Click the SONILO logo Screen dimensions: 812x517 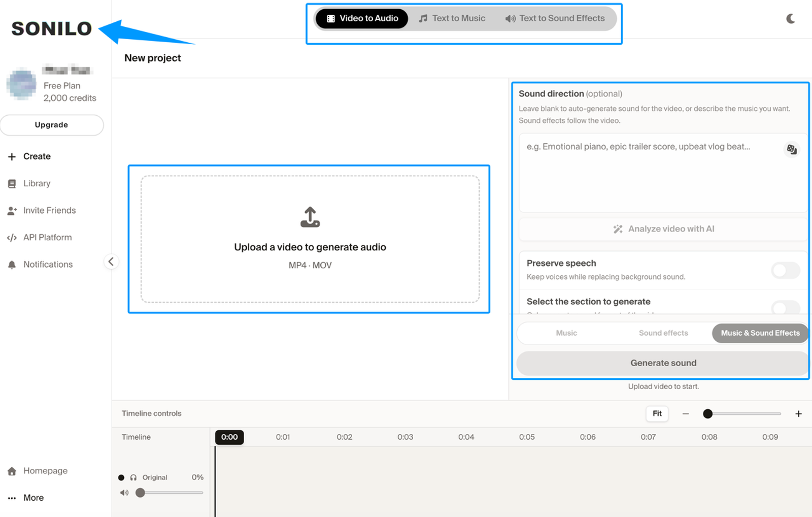[x=51, y=29]
